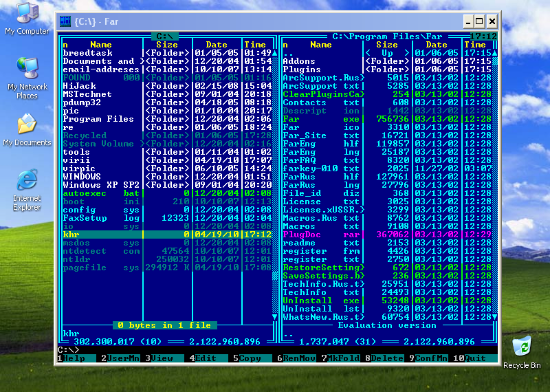This screenshot has width=550, height=392.
Task: Select ntdetect com file
Action: pos(167,251)
